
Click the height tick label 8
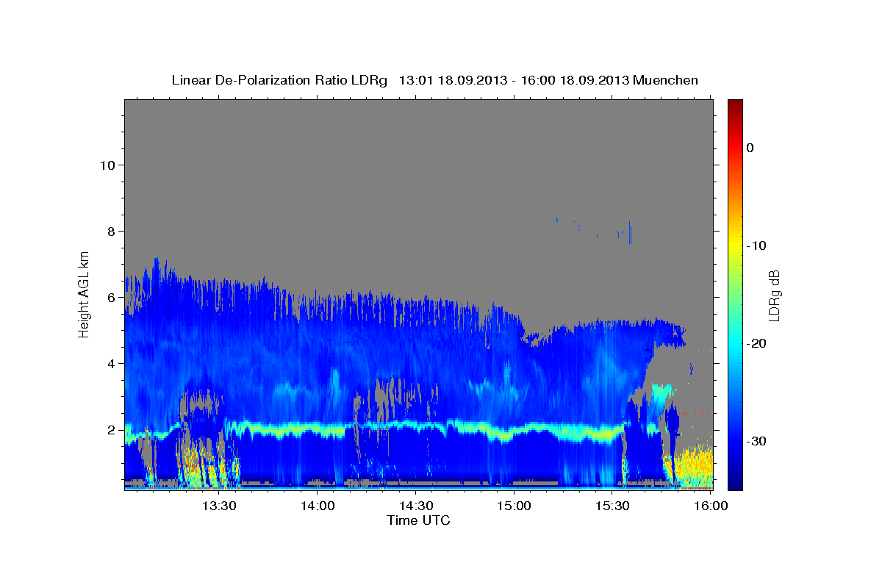110,231
